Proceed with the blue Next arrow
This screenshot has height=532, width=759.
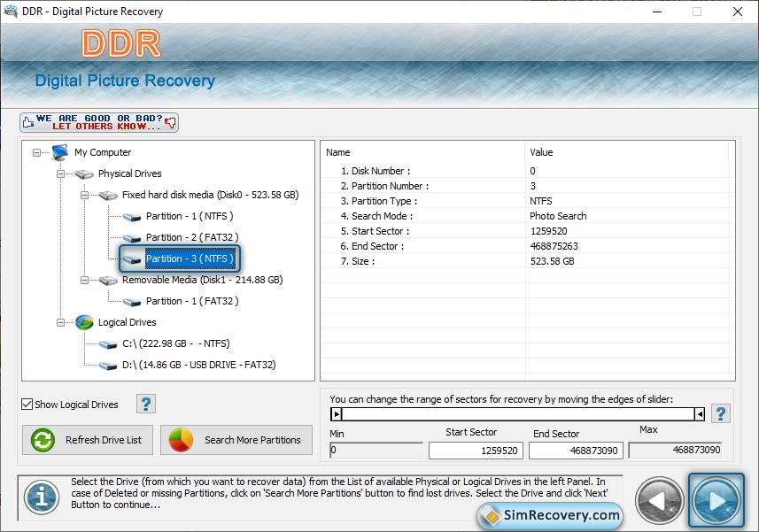[716, 500]
